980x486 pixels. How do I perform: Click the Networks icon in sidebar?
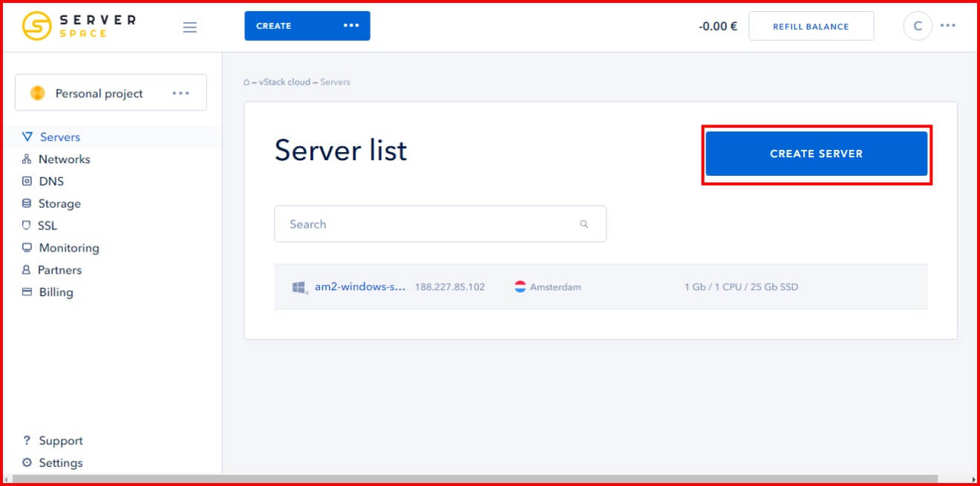pos(27,159)
